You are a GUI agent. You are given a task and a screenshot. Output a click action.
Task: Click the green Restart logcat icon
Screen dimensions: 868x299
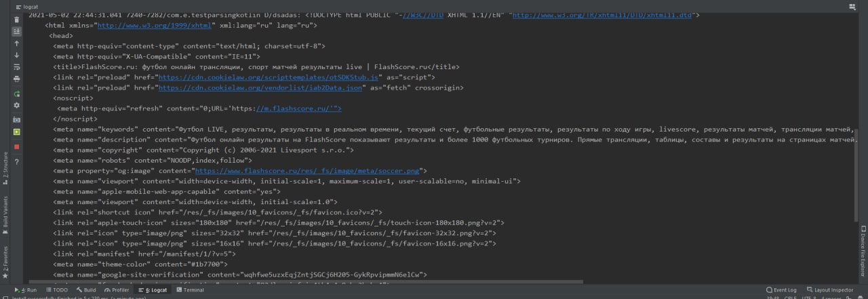(17, 94)
